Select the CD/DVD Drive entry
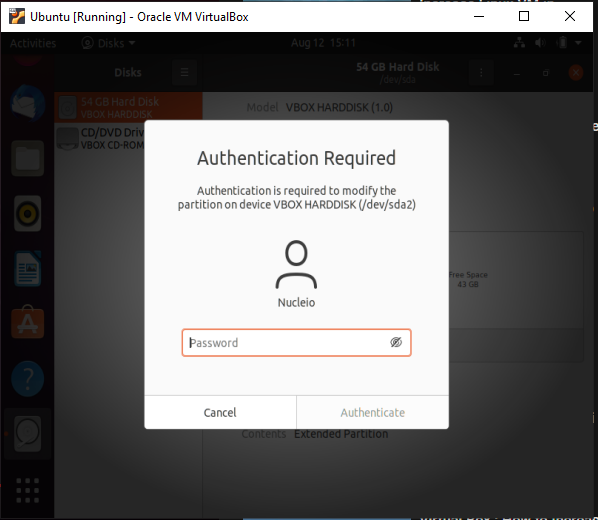This screenshot has height=520, width=598. [x=100, y=138]
